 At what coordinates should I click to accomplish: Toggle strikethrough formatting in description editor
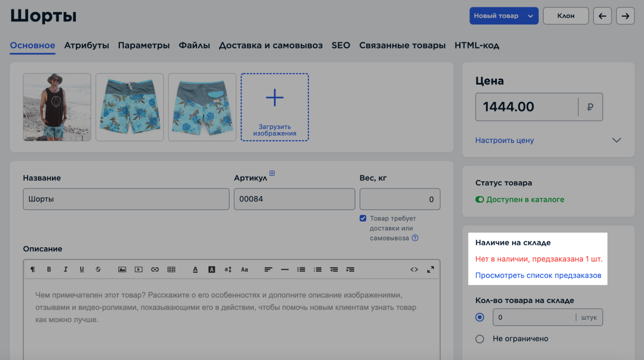(x=98, y=270)
